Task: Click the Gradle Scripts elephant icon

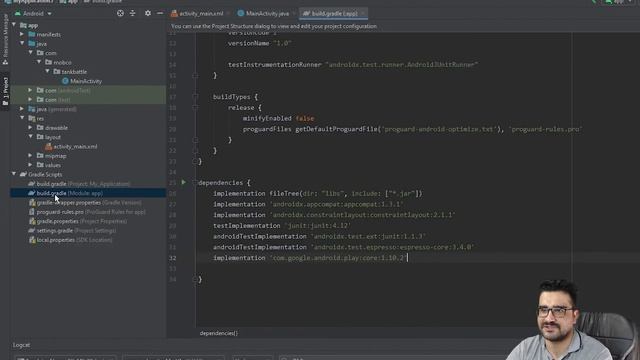Action: coord(23,174)
